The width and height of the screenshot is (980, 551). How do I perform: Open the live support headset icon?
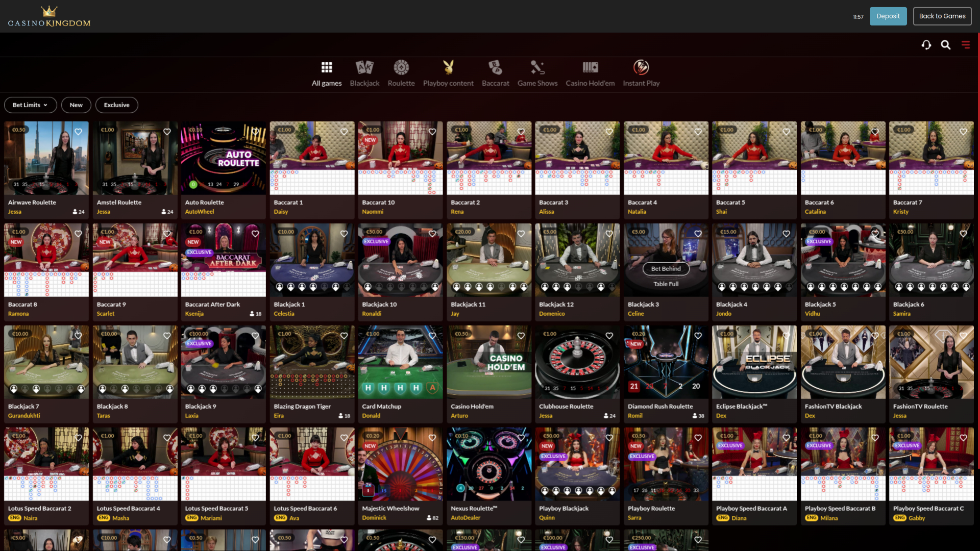[926, 45]
